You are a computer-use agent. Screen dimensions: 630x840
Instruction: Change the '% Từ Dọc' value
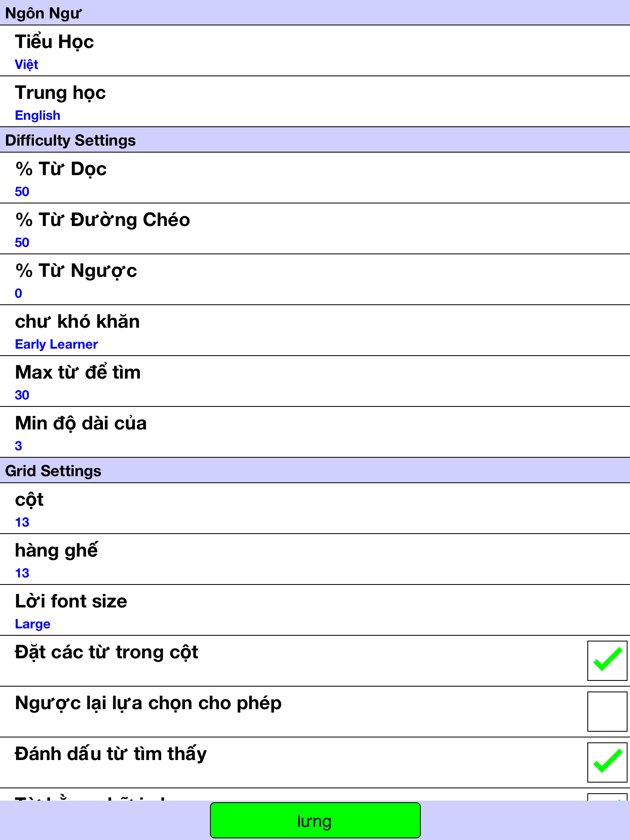[315, 178]
